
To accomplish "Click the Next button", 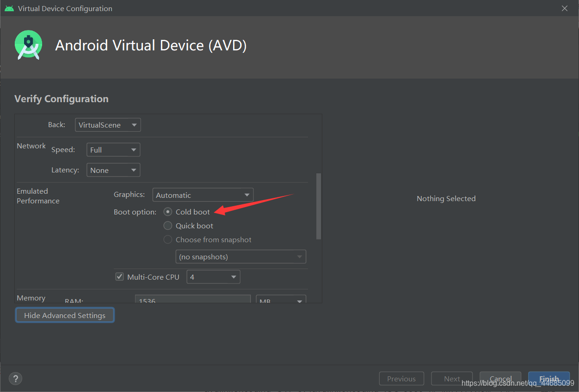I will pos(452,379).
